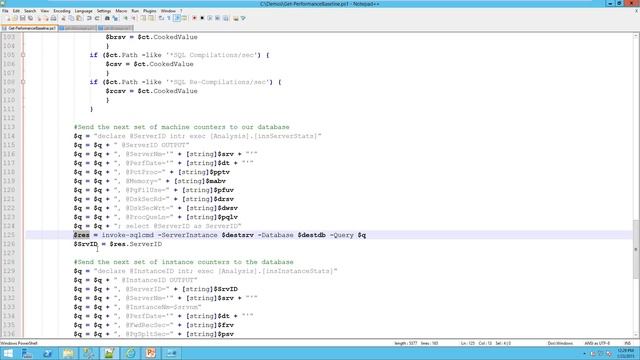
Task: Click the Run macro multiple times icon
Action: (218, 18)
